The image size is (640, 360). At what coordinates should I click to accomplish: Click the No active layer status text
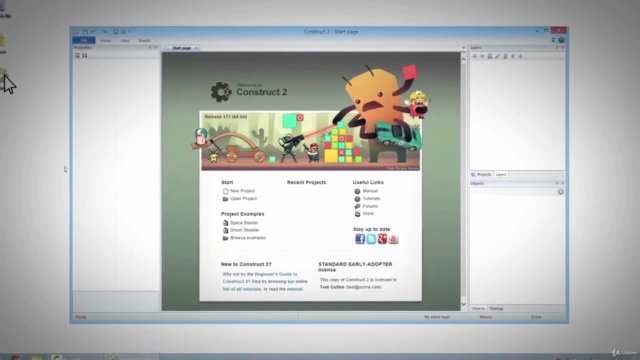tap(437, 317)
